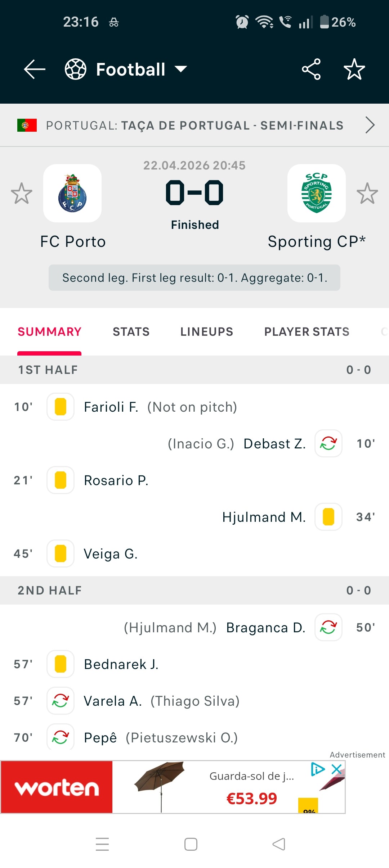Open Taça de Portugal competition chevron

click(370, 125)
